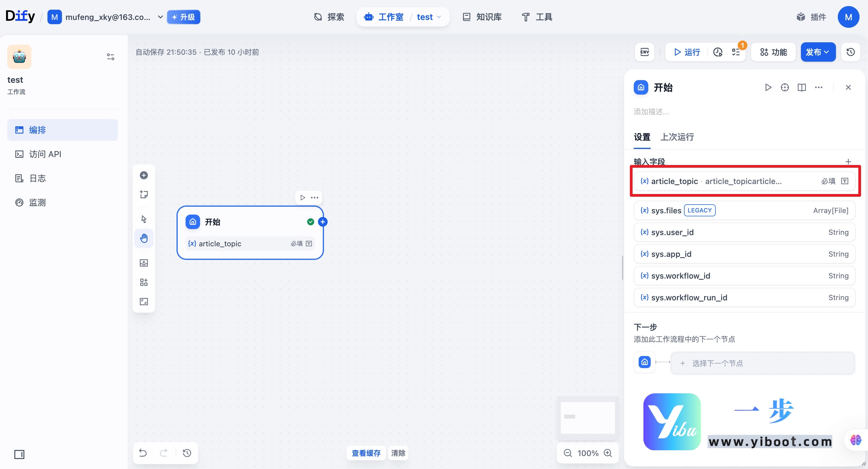Open the 监测 monitoring section in sidebar
The height and width of the screenshot is (469, 868).
[x=37, y=202]
